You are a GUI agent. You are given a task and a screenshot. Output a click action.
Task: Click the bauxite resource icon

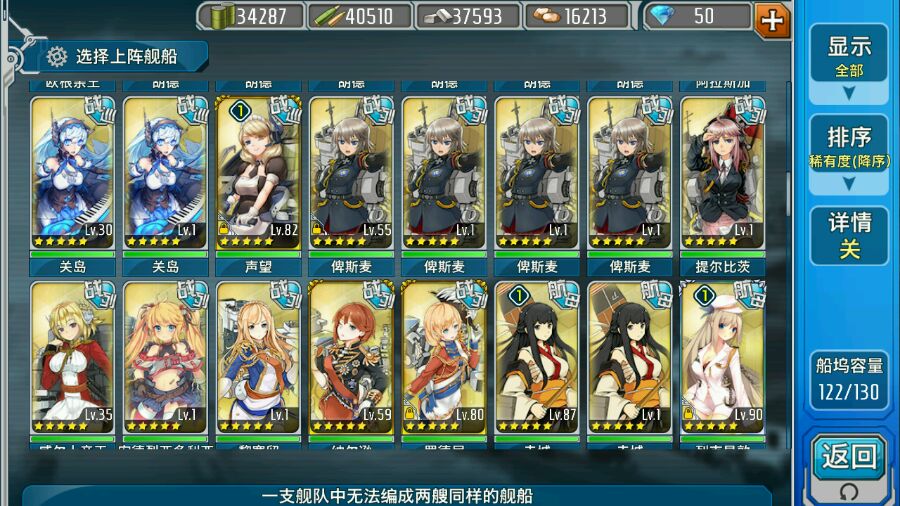coord(546,16)
